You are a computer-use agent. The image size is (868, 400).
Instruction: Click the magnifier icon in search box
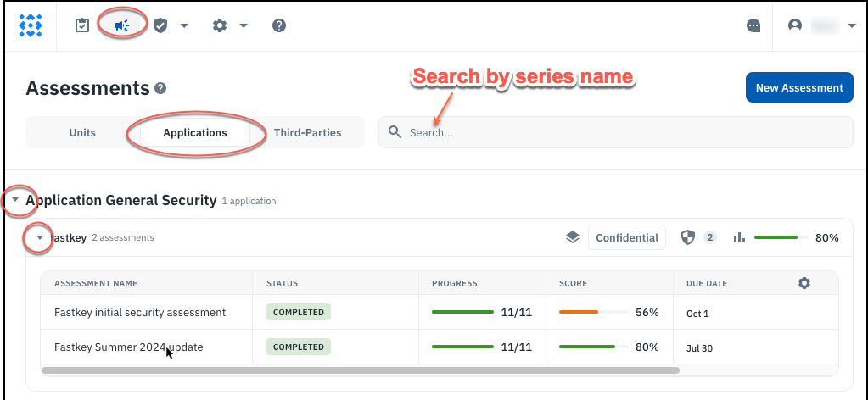click(395, 132)
